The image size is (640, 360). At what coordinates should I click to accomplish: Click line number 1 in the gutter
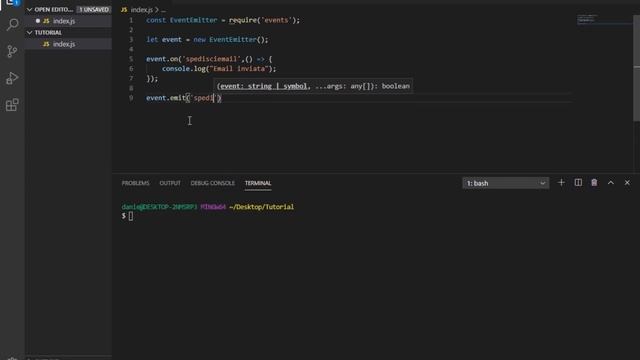pos(131,20)
